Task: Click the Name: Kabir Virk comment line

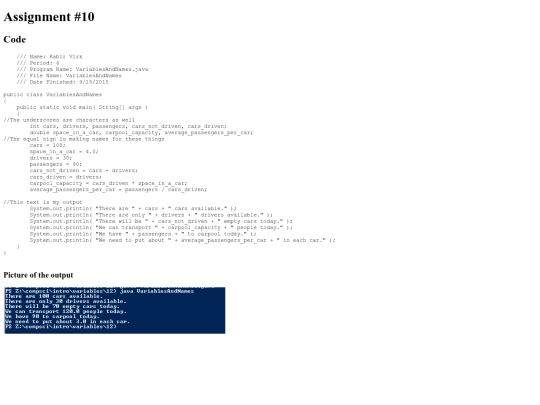Action: coord(49,56)
